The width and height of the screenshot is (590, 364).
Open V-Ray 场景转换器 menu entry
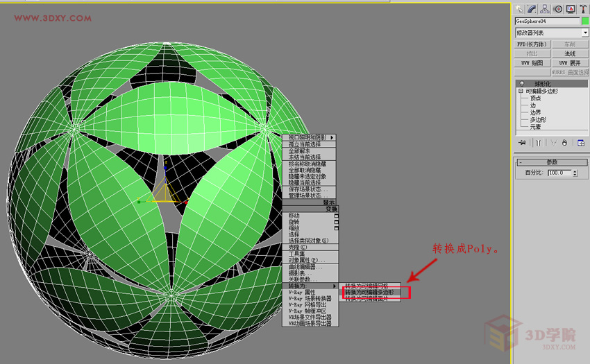click(x=310, y=299)
